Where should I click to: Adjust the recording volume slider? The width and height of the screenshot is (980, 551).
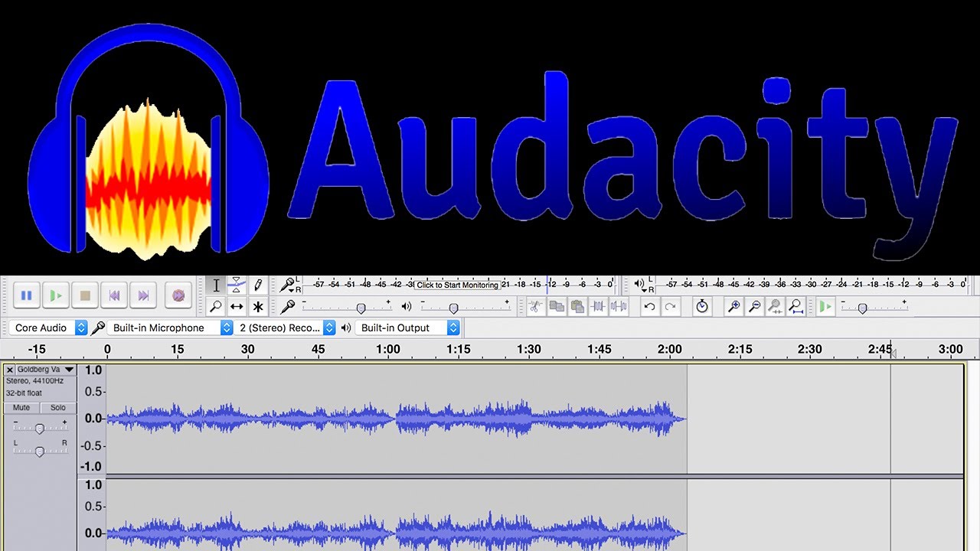tap(361, 307)
